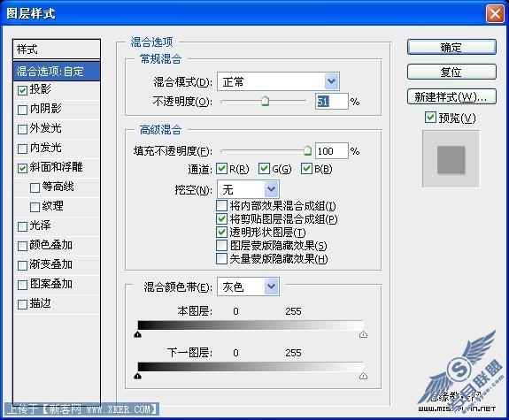509x420 pixels.
Task: Click the 确定 OK button
Action: click(451, 48)
